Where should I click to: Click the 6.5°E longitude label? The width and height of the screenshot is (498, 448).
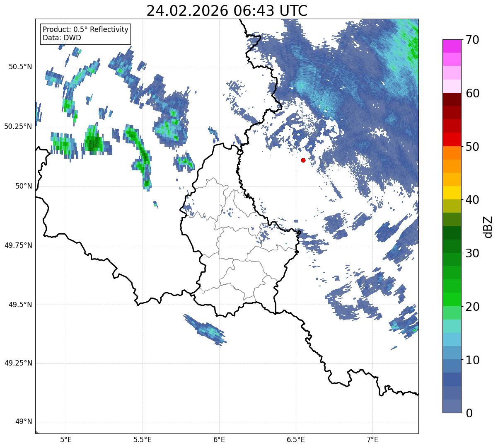pos(296,439)
